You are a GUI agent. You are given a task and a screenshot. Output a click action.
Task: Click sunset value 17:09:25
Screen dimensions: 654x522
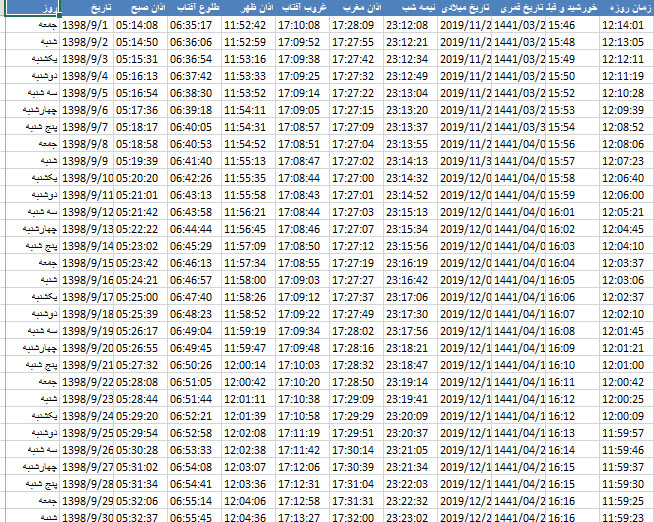[302, 76]
